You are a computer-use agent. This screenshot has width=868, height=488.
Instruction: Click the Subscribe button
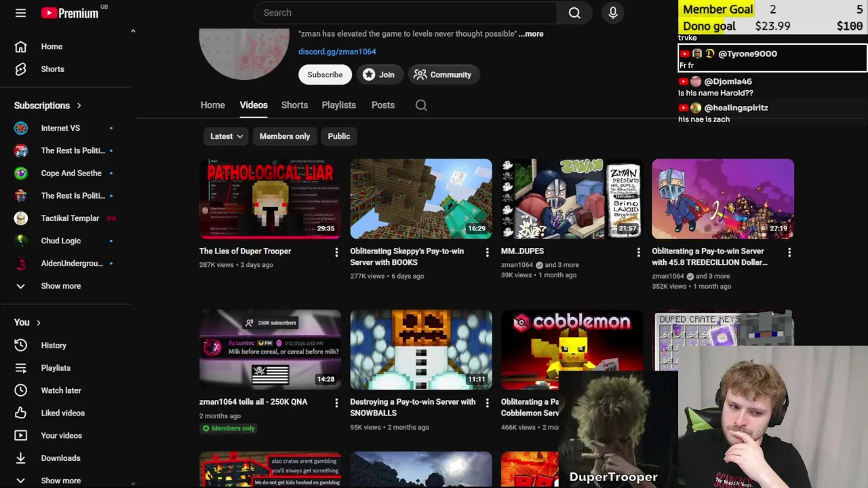click(x=325, y=75)
